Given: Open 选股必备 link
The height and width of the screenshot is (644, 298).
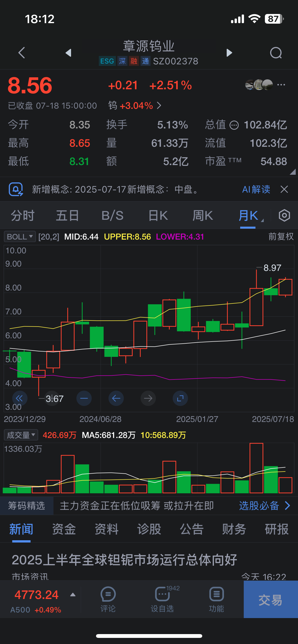Looking at the screenshot, I should pos(265,506).
